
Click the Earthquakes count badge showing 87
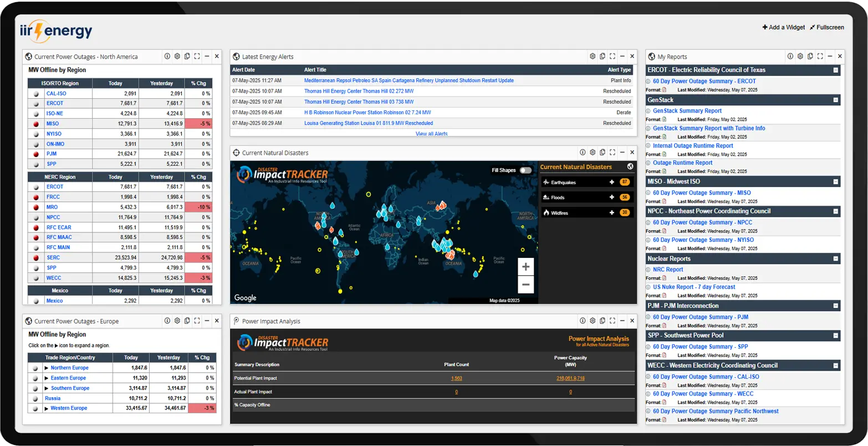point(625,182)
